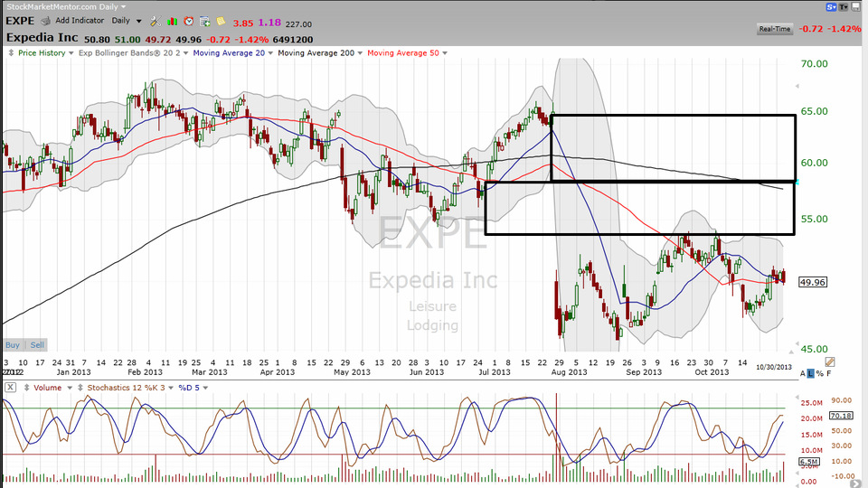Click the scroll arrow at bottom right corner
Viewport: 868px width, 488px height.
(x=855, y=483)
